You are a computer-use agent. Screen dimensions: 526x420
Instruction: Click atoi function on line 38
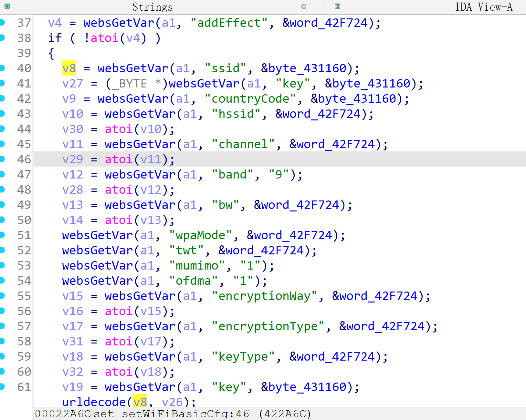(105, 38)
